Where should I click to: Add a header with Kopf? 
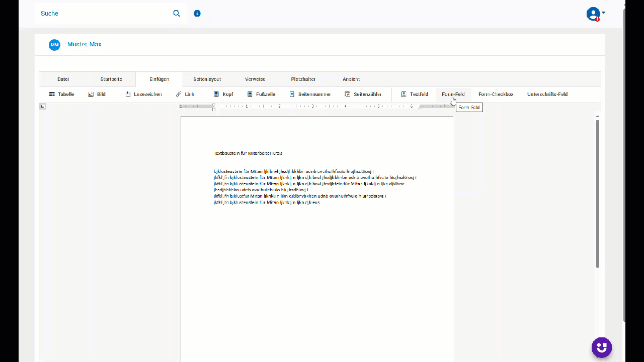point(223,95)
